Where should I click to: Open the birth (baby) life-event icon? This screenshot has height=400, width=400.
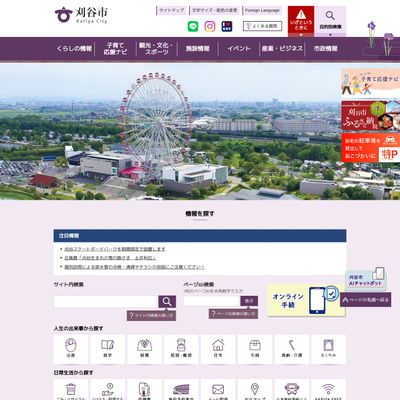pyautogui.click(x=71, y=349)
